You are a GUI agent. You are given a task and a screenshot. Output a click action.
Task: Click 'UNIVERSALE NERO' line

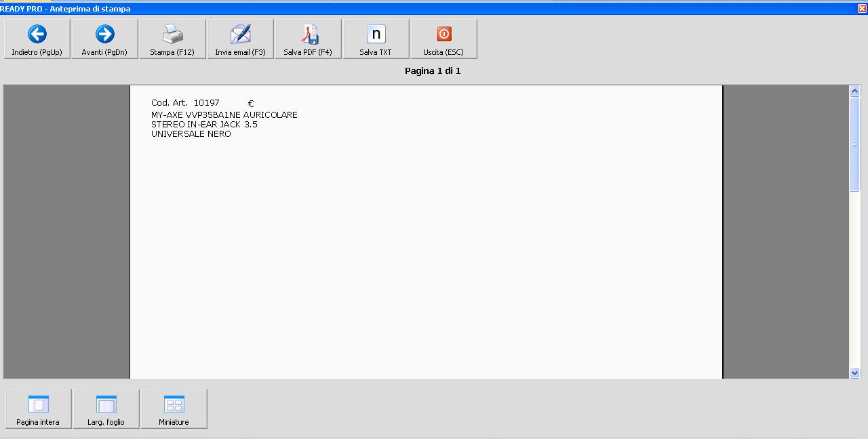tap(191, 134)
